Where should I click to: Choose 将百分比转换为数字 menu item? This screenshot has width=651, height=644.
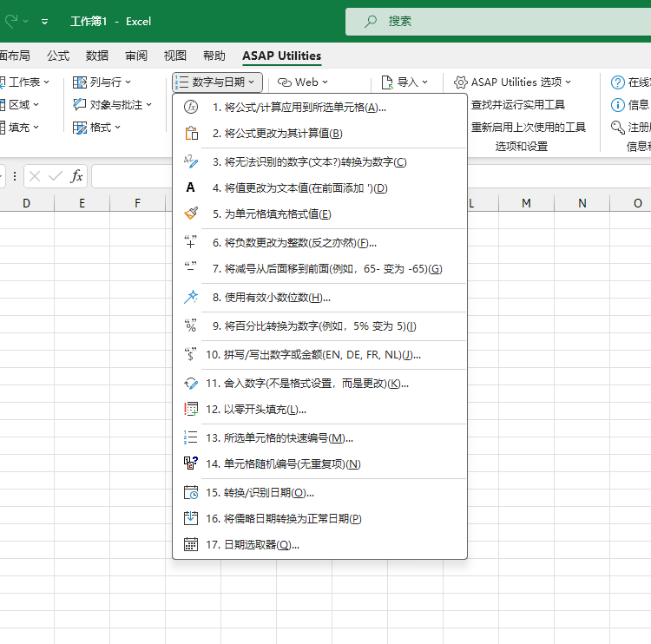(x=319, y=325)
